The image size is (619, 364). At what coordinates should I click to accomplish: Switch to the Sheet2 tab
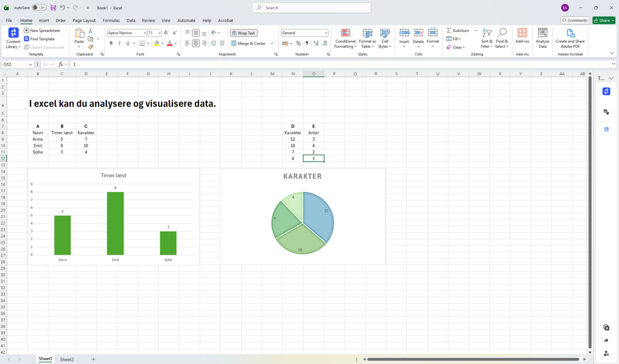point(67,359)
